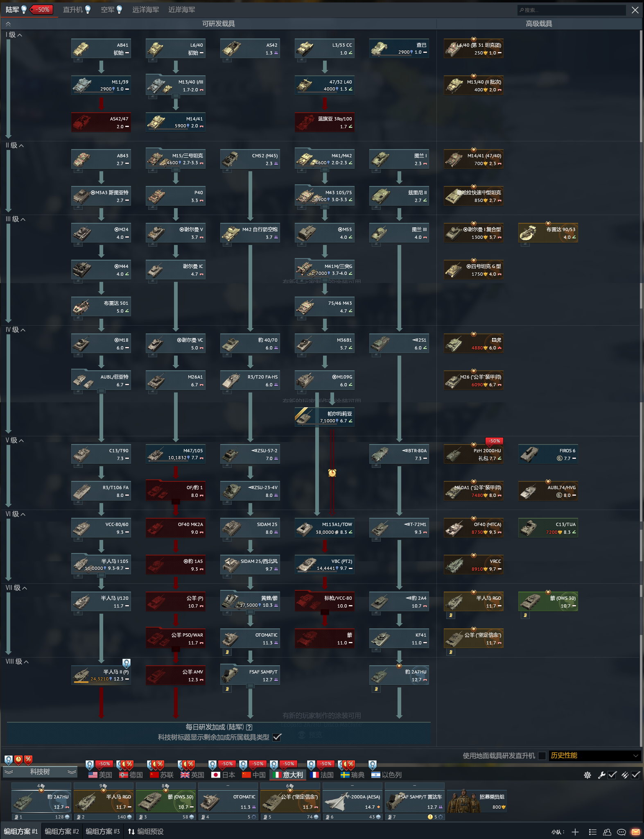Screen dimensions: 644x839
Task: Click the daily research bonus help icon
Action: 249,727
